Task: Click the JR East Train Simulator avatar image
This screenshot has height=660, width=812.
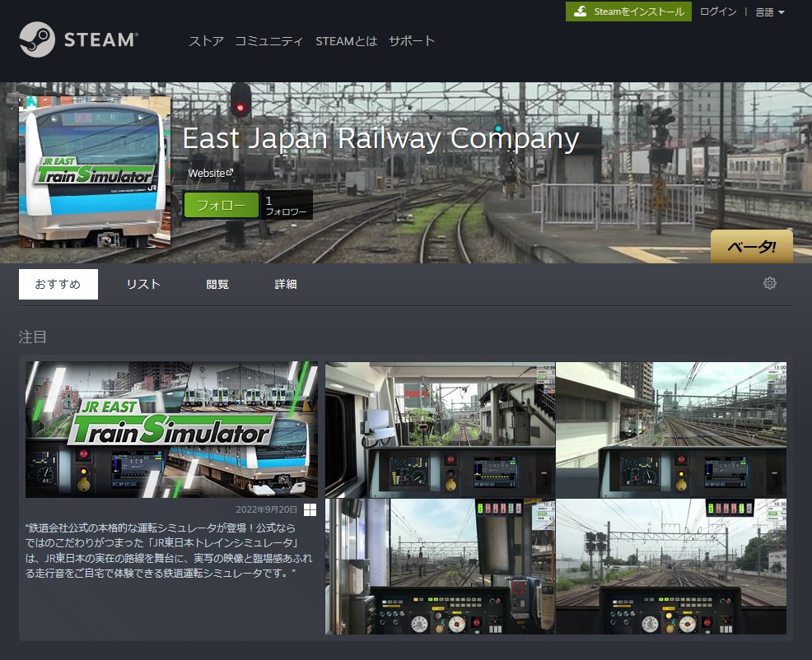Action: (x=95, y=172)
